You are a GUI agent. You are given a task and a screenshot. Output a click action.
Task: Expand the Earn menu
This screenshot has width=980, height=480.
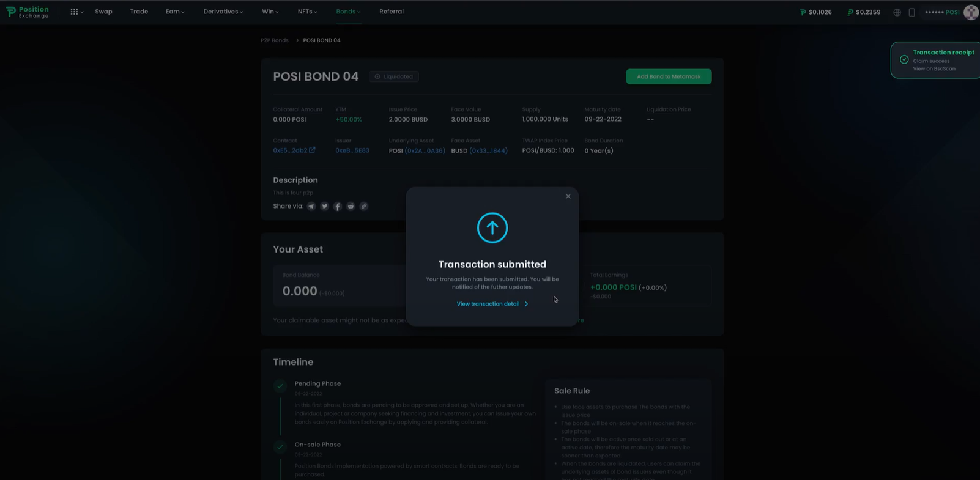click(174, 12)
